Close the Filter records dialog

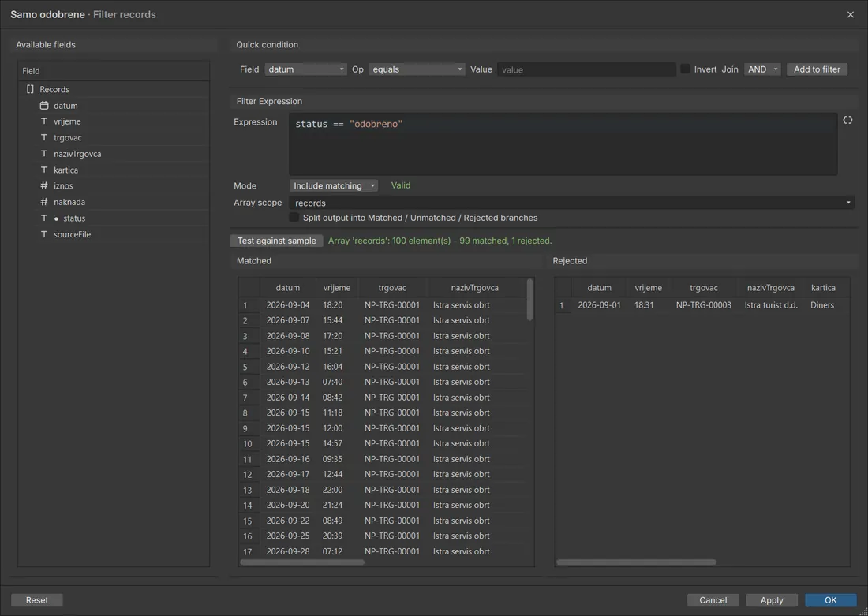[851, 14]
